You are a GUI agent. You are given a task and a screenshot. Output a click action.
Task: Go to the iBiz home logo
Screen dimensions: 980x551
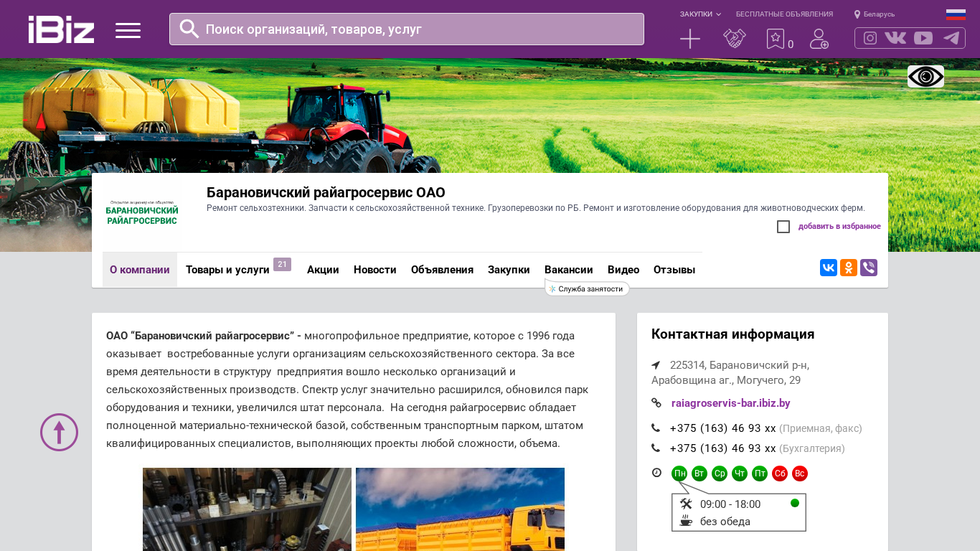pos(61,29)
